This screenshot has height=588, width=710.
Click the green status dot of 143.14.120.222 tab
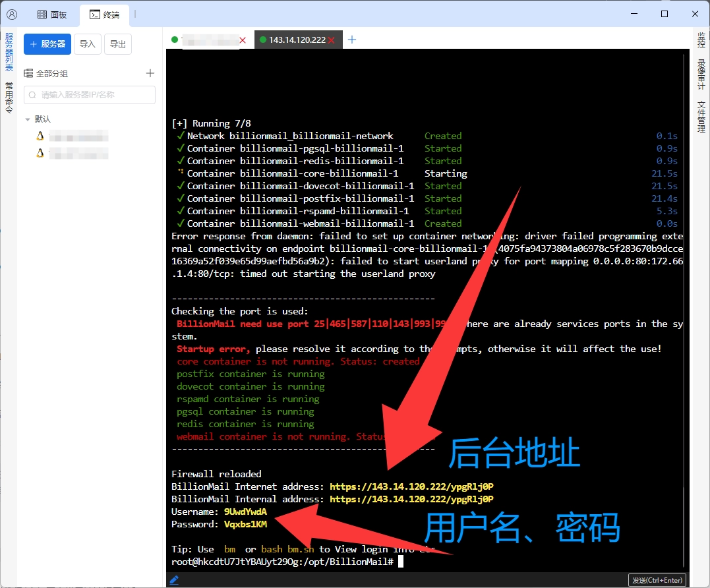(262, 40)
